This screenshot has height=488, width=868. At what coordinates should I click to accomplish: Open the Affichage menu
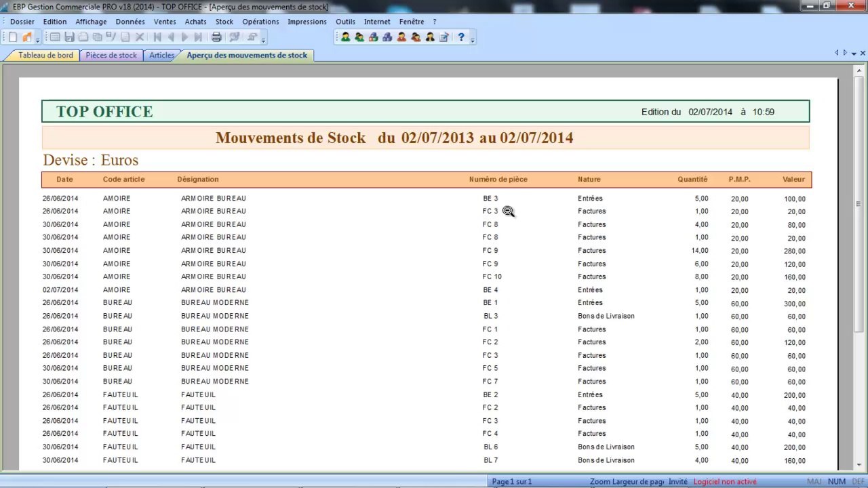[x=91, y=22]
